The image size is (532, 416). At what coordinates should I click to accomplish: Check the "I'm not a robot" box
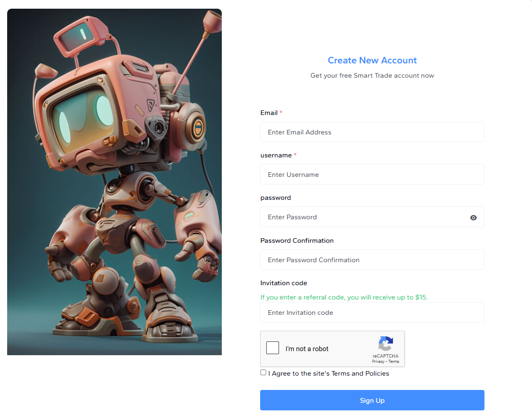tap(272, 348)
